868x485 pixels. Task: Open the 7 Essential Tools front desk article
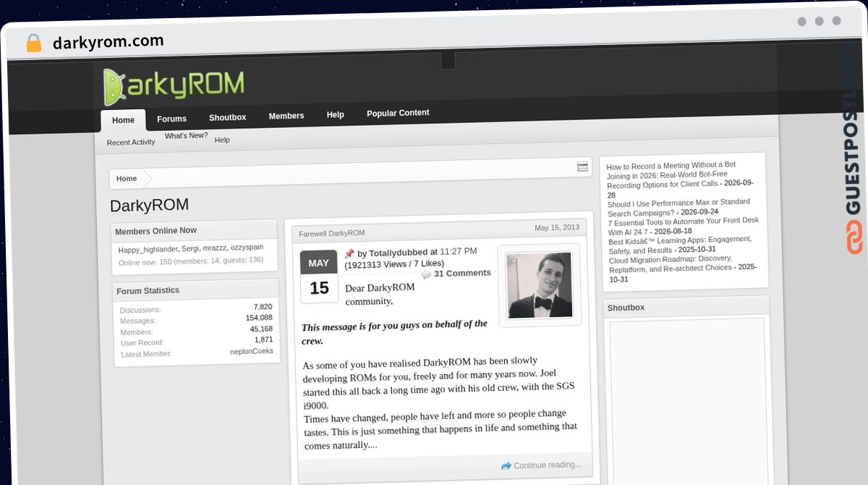tap(684, 226)
